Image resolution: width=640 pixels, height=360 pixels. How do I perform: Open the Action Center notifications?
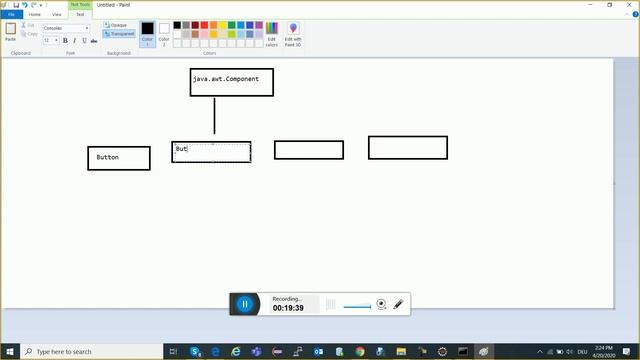[x=627, y=351]
